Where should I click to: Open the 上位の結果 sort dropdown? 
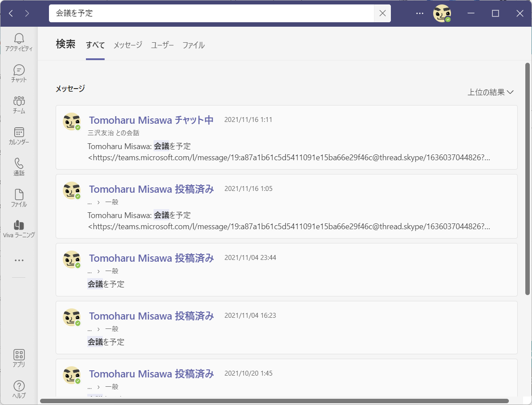pos(491,92)
